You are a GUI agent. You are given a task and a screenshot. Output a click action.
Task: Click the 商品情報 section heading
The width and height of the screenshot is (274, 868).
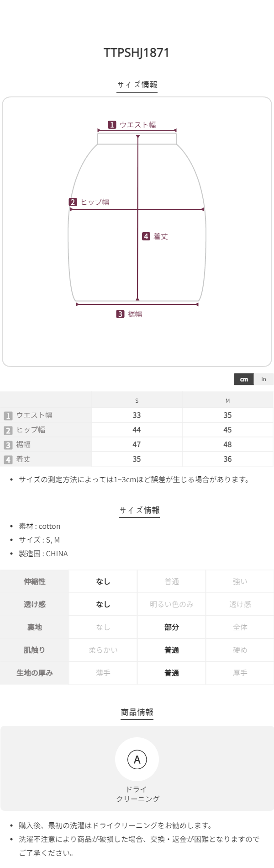pos(137,712)
